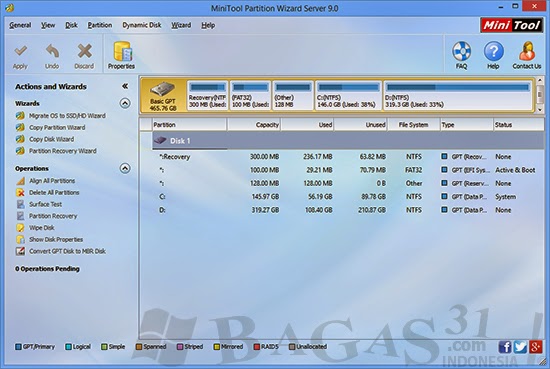Select Other 128 MB block in disk map
Image resolution: width=550 pixels, height=369 pixels.
click(293, 95)
